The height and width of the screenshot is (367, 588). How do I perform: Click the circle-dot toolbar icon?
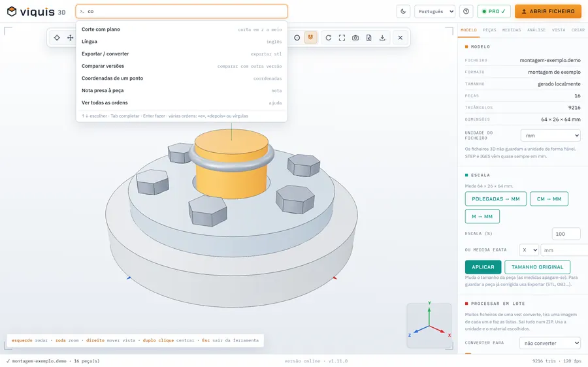[297, 37]
